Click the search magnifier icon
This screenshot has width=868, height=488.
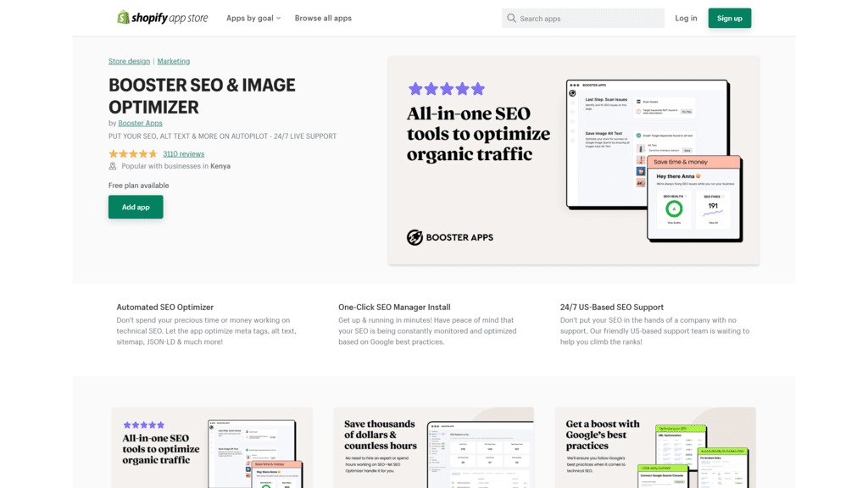tap(511, 19)
